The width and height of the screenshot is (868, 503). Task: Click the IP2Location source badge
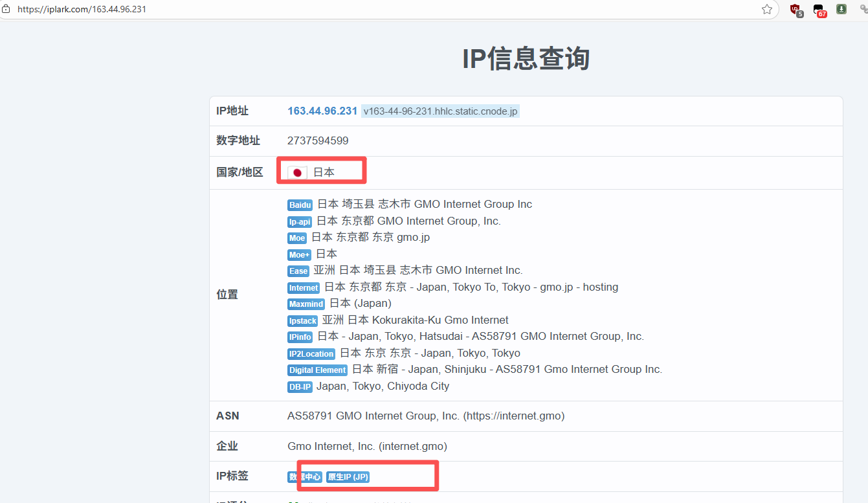coord(311,354)
